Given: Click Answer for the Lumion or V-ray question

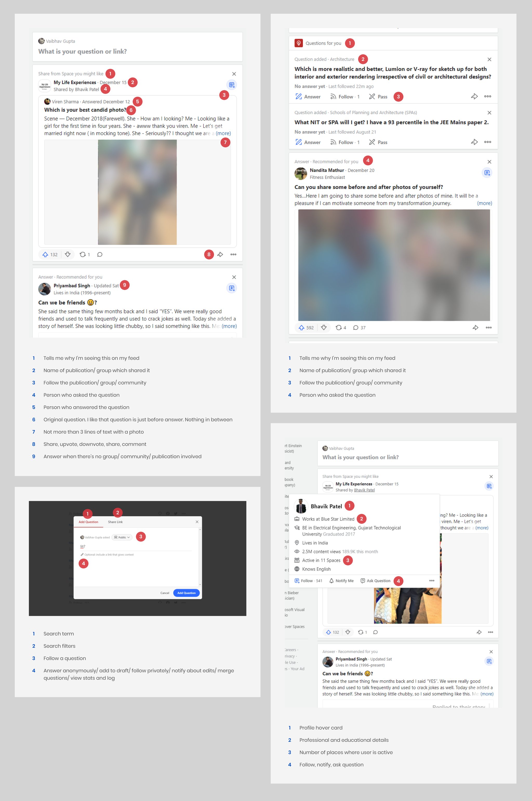Looking at the screenshot, I should click(308, 97).
